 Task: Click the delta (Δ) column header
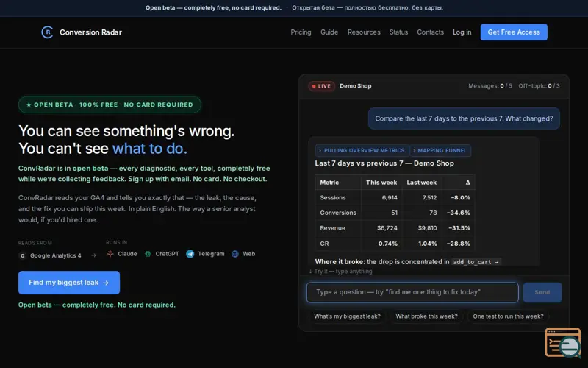(x=467, y=183)
